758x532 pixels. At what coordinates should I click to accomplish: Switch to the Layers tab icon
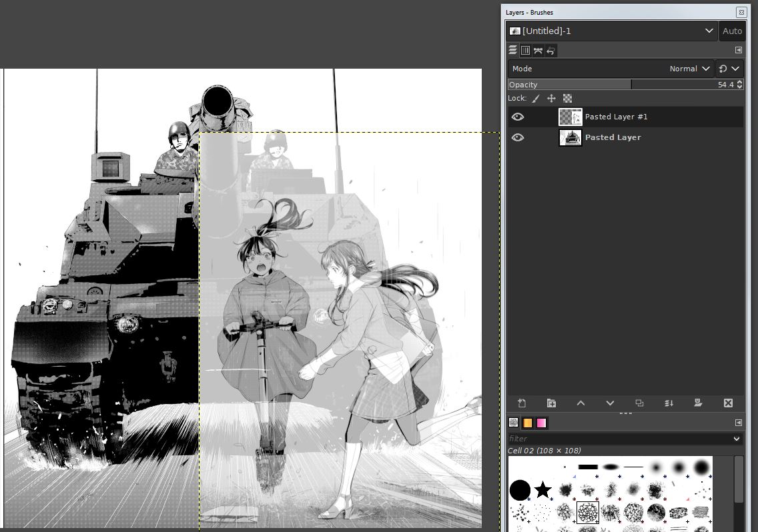pyautogui.click(x=513, y=50)
